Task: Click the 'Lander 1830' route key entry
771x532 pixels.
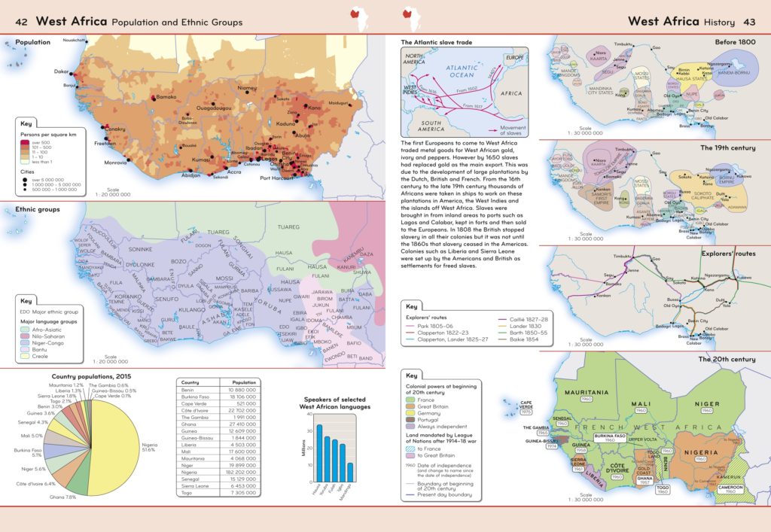Action: 520,326
